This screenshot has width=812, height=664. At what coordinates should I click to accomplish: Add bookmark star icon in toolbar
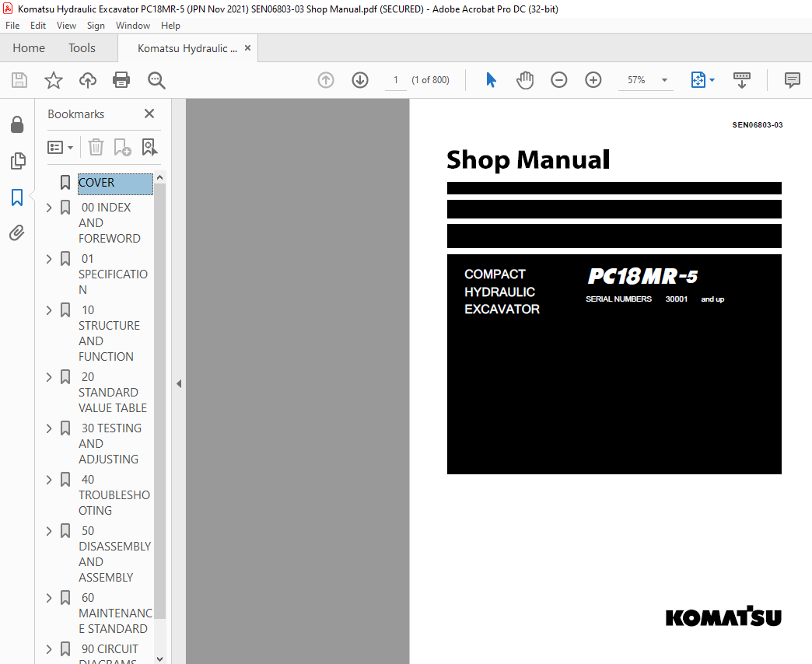[54, 80]
